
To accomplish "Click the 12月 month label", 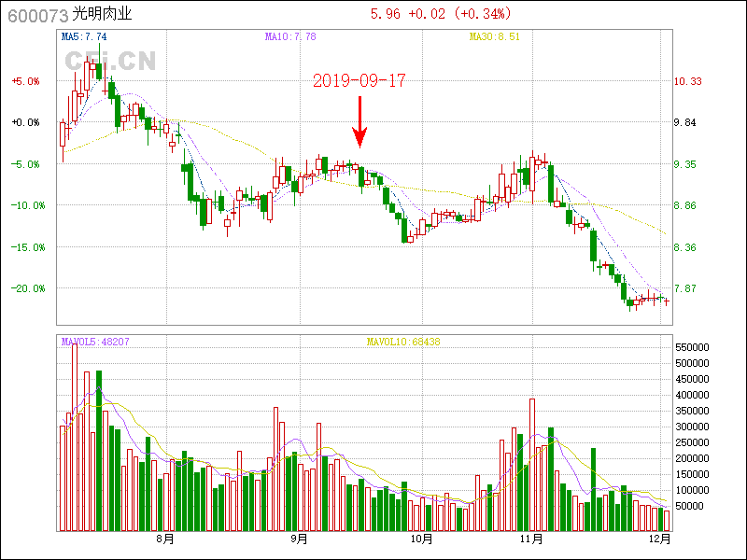I will (x=659, y=539).
